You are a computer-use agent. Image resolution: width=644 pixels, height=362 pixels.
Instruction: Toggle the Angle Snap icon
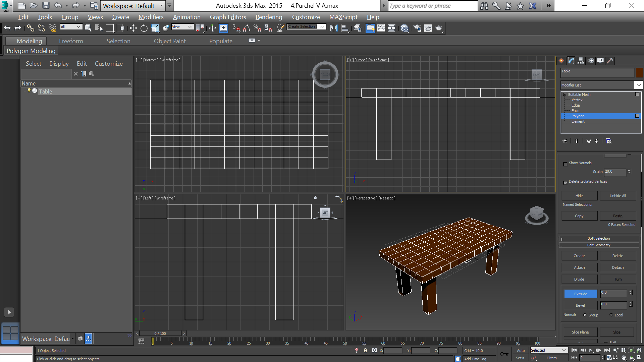(247, 28)
